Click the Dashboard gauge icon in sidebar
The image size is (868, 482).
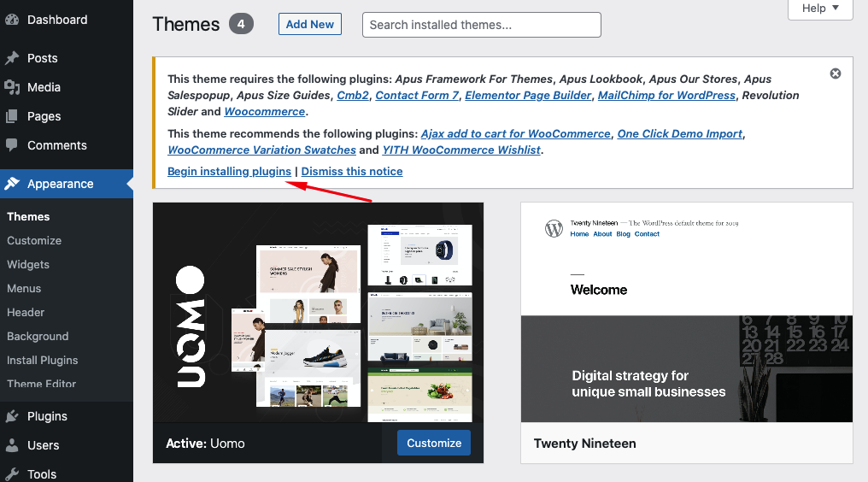pos(12,20)
